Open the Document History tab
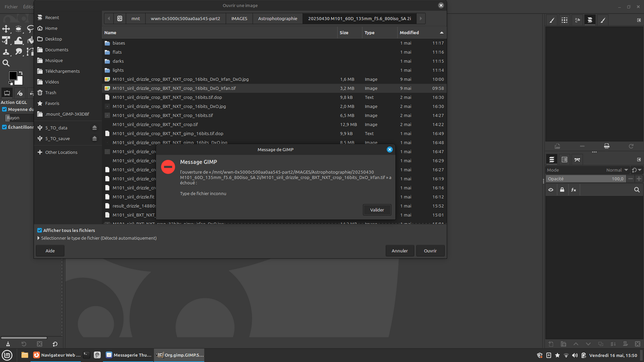Image resolution: width=644 pixels, height=362 pixels. coord(590,20)
